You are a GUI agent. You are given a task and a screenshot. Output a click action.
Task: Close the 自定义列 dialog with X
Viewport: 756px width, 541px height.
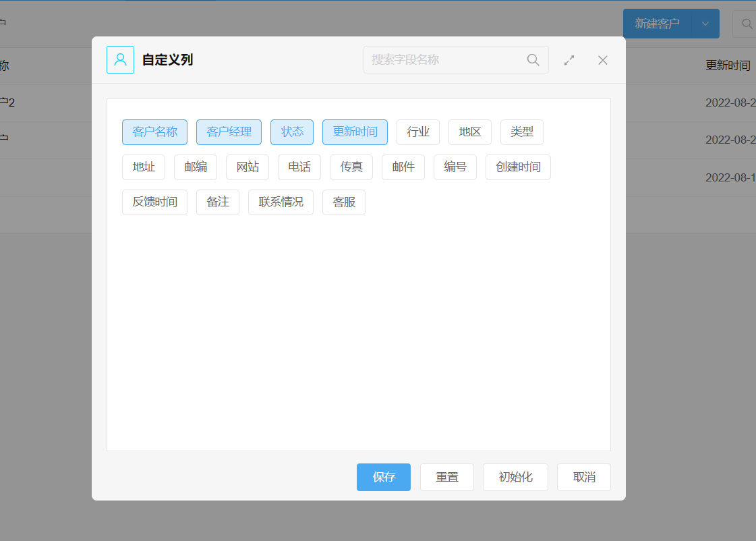pos(603,60)
